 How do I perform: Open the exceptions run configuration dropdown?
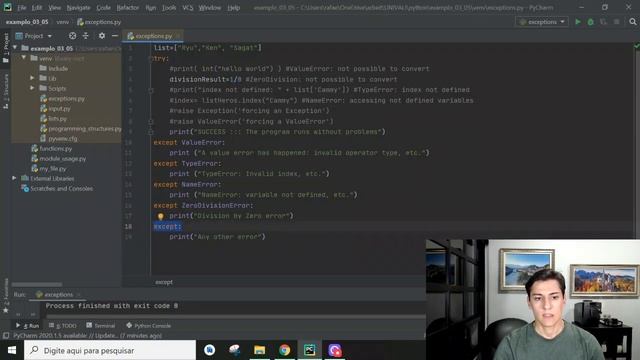click(x=542, y=22)
